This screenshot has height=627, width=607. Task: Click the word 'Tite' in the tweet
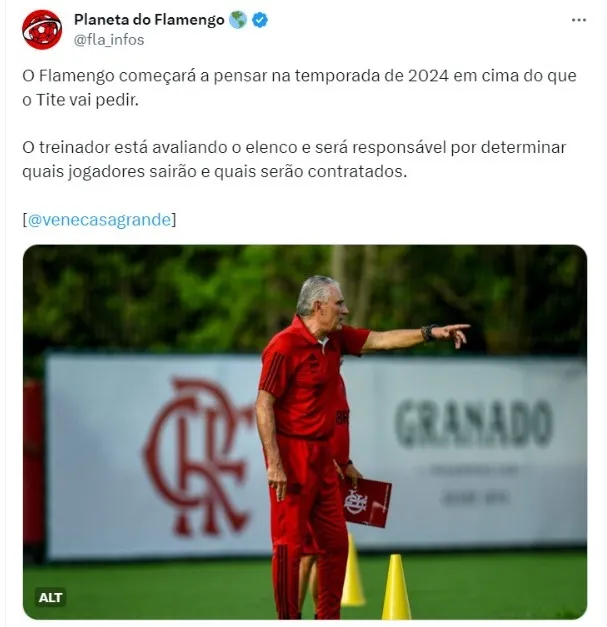pos(51,100)
